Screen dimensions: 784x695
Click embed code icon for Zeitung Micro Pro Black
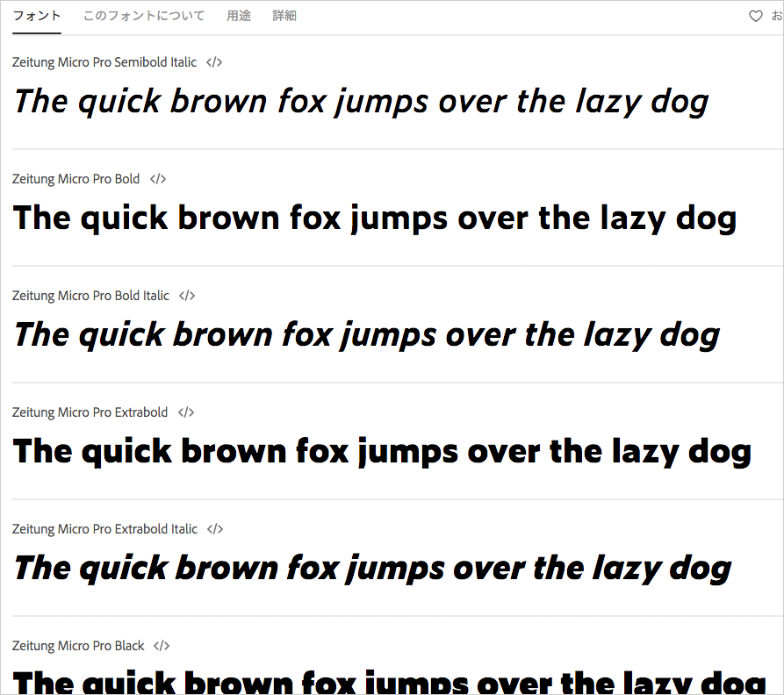point(162,646)
